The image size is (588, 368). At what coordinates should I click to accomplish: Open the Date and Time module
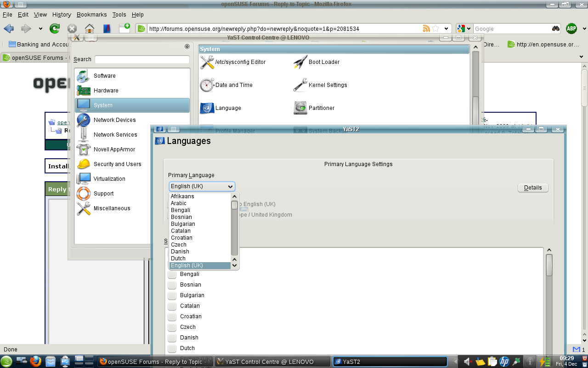tap(226, 85)
